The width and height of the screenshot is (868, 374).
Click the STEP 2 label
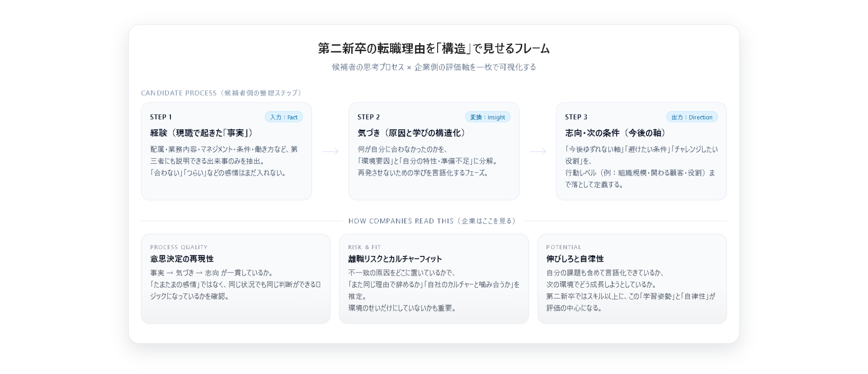click(x=368, y=117)
